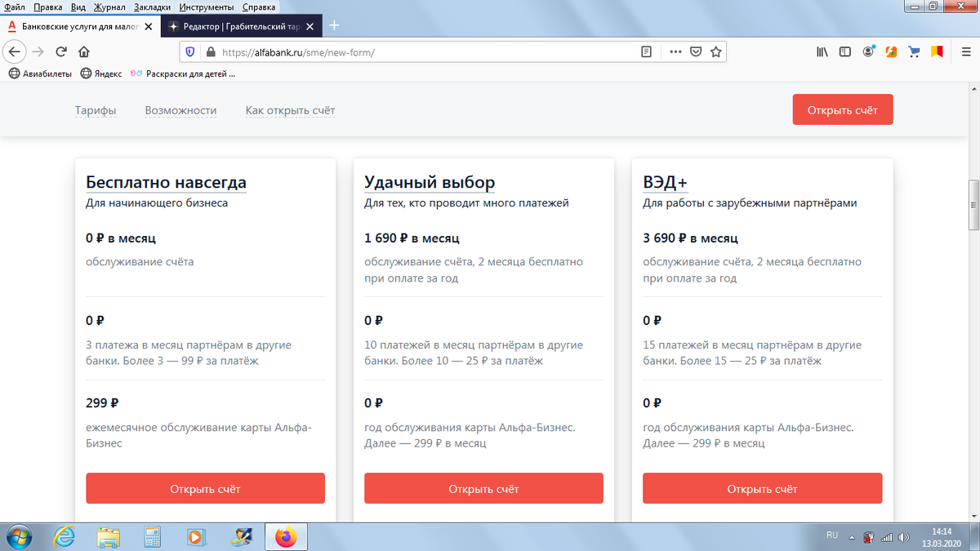This screenshot has height=551, width=980.
Task: Click the page scrollbar up arrow
Action: tap(973, 88)
